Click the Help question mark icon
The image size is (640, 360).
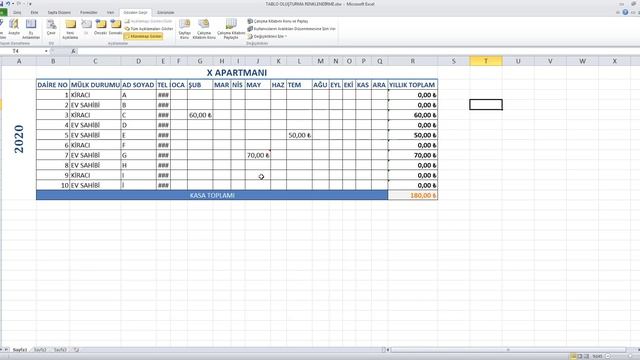coord(625,13)
